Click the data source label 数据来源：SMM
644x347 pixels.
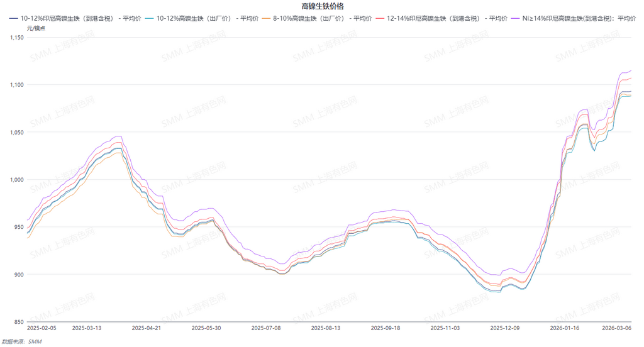tap(22, 342)
